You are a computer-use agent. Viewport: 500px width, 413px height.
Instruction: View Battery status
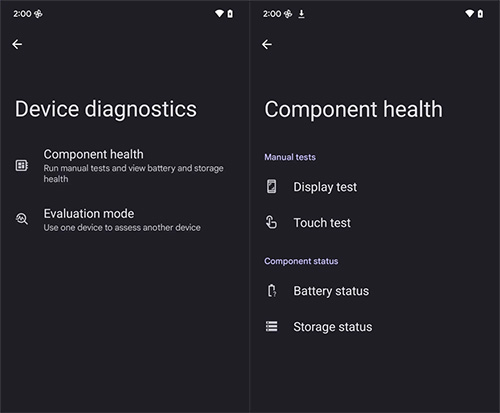coord(375,291)
